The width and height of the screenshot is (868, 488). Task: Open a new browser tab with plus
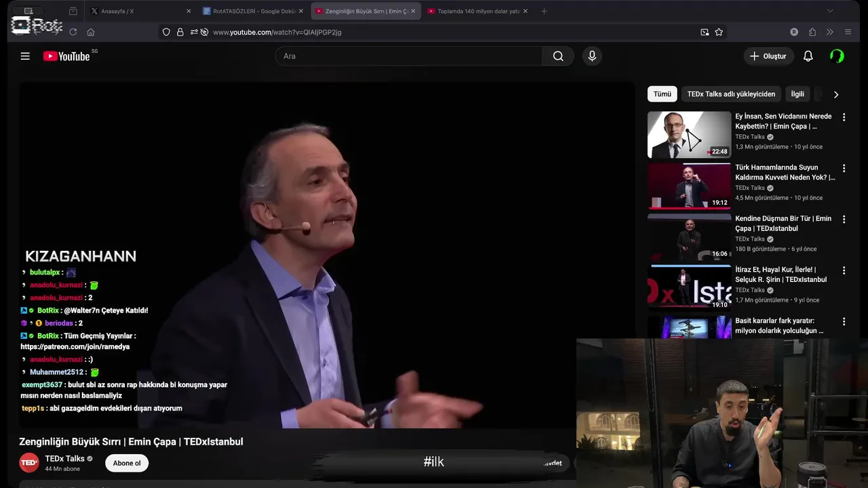tap(544, 11)
